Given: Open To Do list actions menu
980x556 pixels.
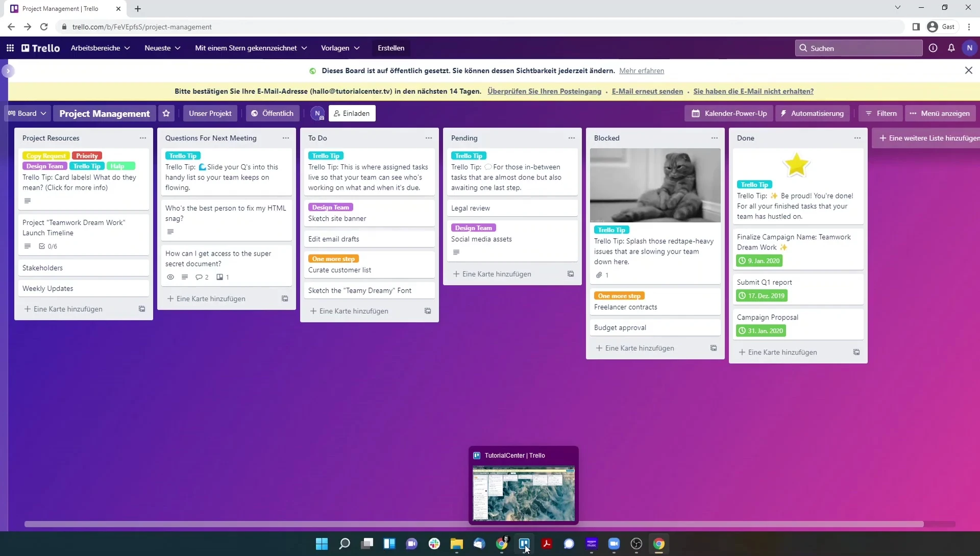Looking at the screenshot, I should [x=429, y=138].
